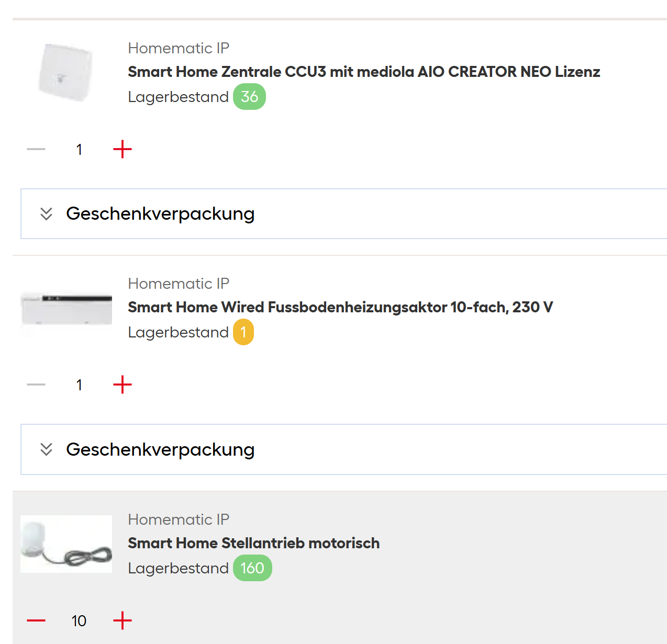Increase quantity of Stellantrieb motorisch
Image resolution: width=667 pixels, height=644 pixels.
123,621
